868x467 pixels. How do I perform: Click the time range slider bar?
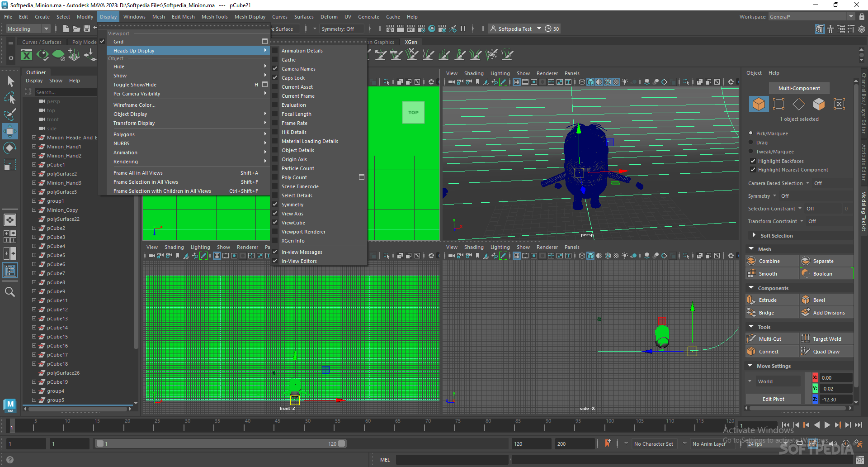221,444
